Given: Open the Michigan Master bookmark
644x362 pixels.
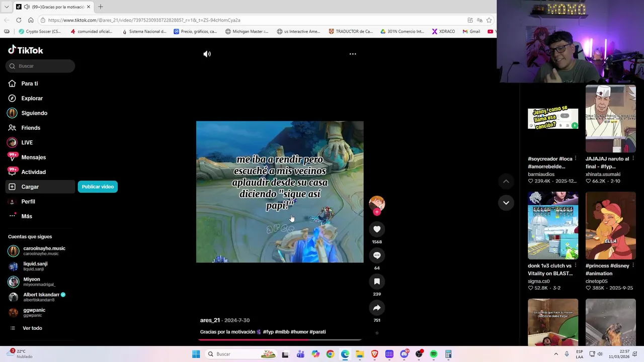Looking at the screenshot, I should click(x=247, y=31).
